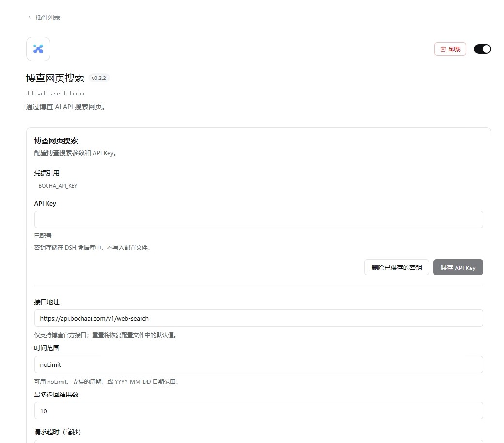Select the BOCHA_API_KEY credential reference text
This screenshot has height=443, width=504.
[58, 186]
